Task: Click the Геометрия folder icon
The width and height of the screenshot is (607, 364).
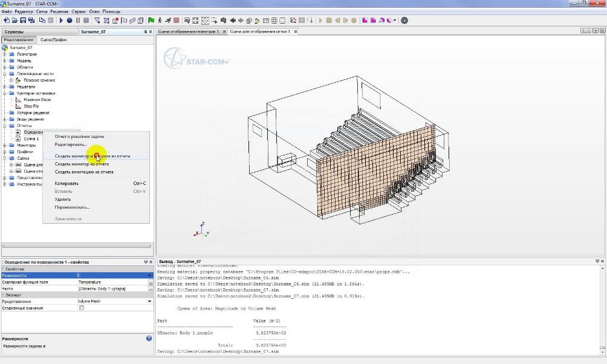Action: 11,54
